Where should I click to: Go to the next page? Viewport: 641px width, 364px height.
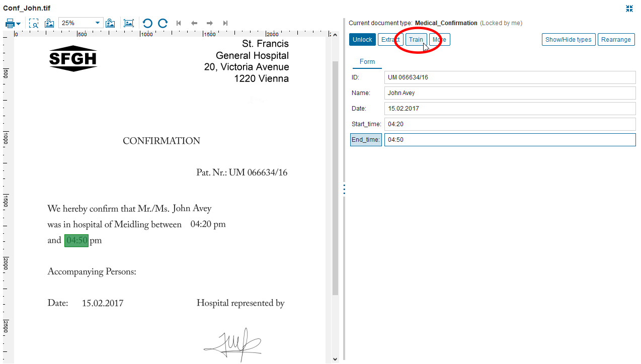point(210,23)
